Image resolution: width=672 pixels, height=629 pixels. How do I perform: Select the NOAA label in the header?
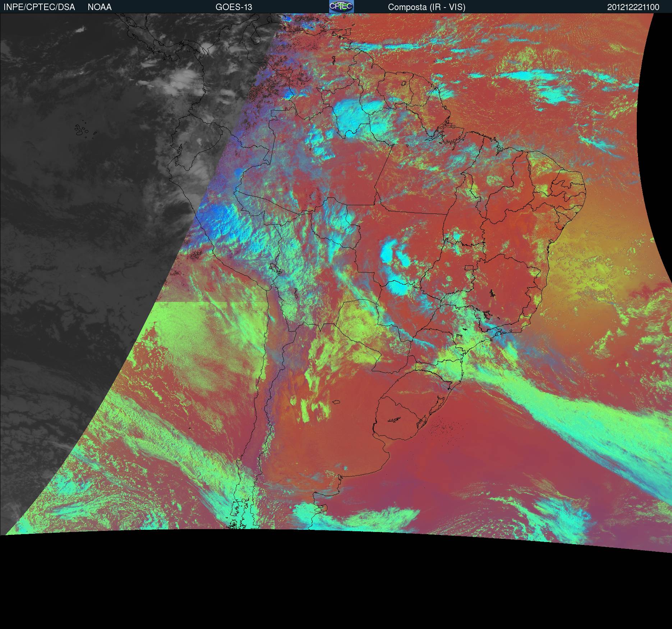coord(100,7)
